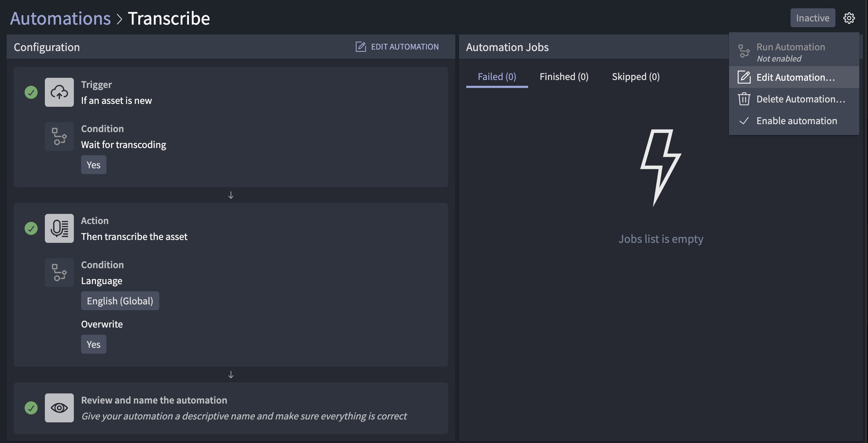Click the 'Wait for transcoding' label

(123, 144)
